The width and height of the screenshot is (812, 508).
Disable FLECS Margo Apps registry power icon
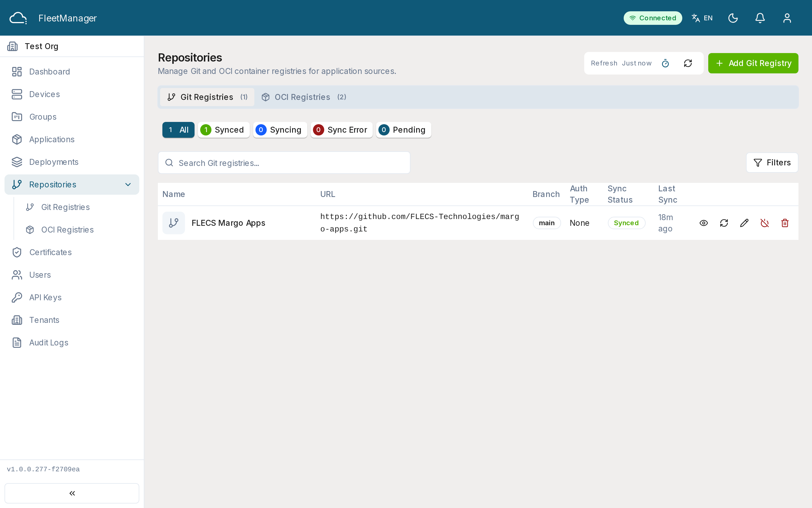click(x=764, y=223)
